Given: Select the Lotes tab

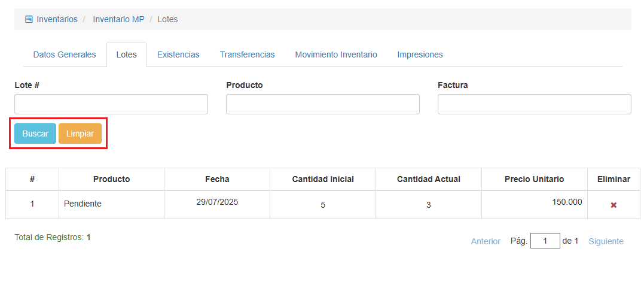Looking at the screenshot, I should tap(126, 54).
